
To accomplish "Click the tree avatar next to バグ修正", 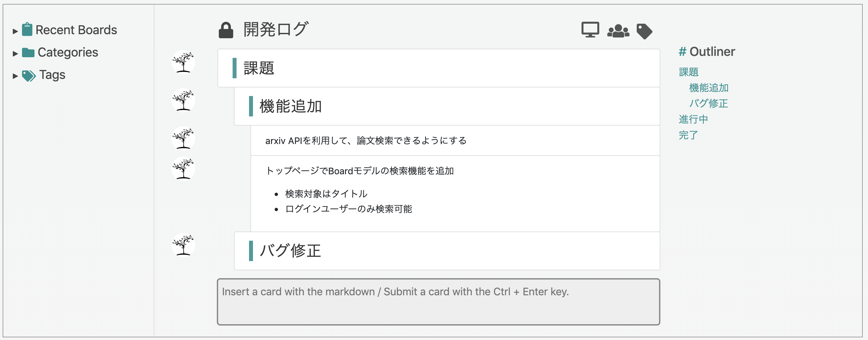I will pos(183,245).
